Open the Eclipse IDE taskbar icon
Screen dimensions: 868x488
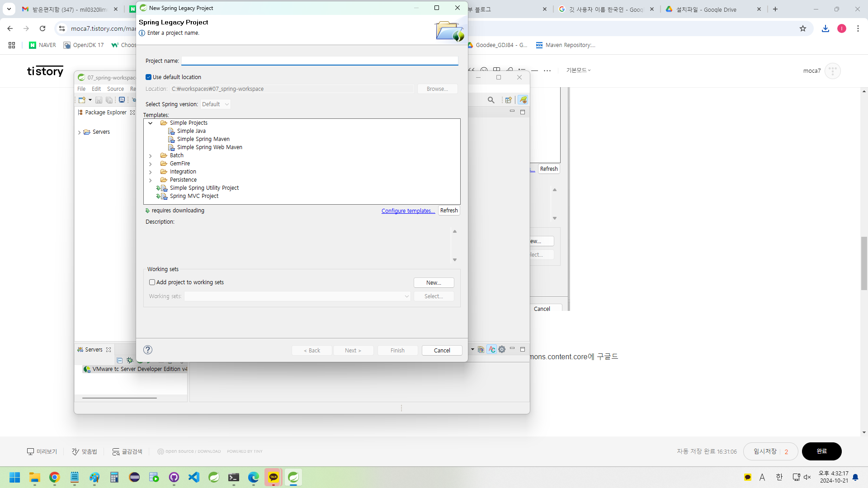pos(134,477)
